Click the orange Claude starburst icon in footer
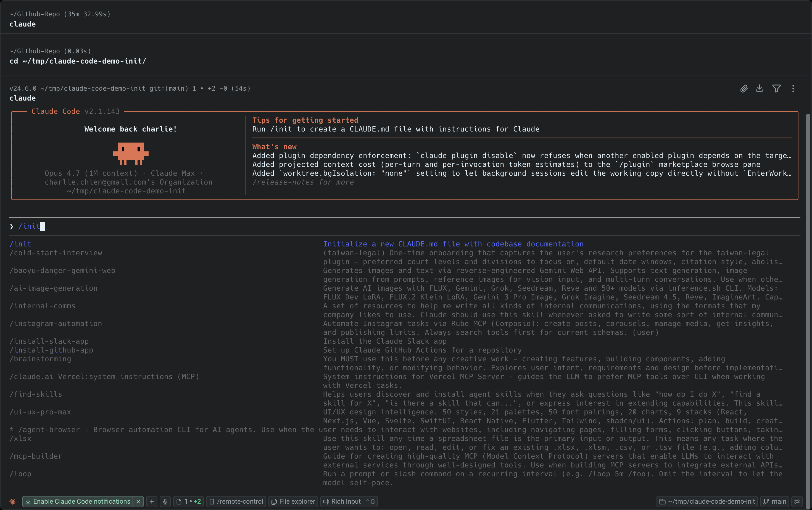812x510 pixels. coord(12,501)
